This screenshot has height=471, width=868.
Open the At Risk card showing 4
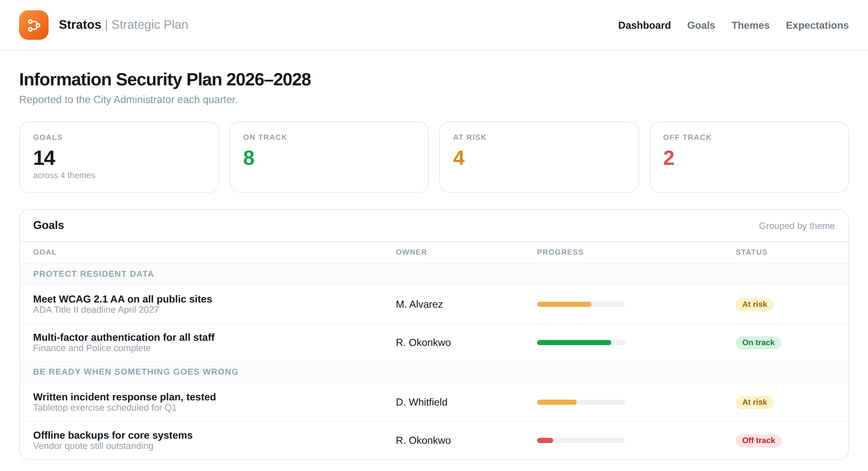click(539, 157)
